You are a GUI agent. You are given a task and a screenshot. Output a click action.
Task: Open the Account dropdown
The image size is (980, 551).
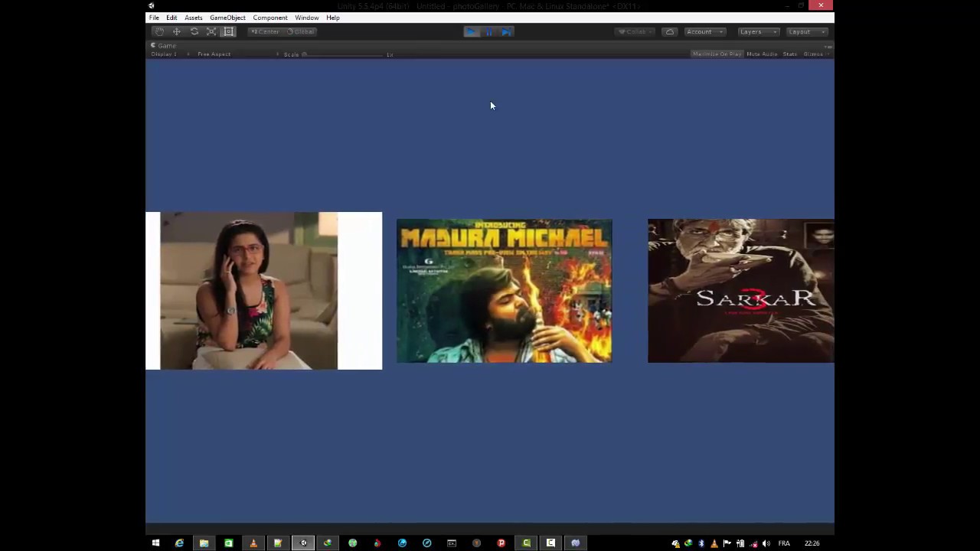(x=705, y=31)
